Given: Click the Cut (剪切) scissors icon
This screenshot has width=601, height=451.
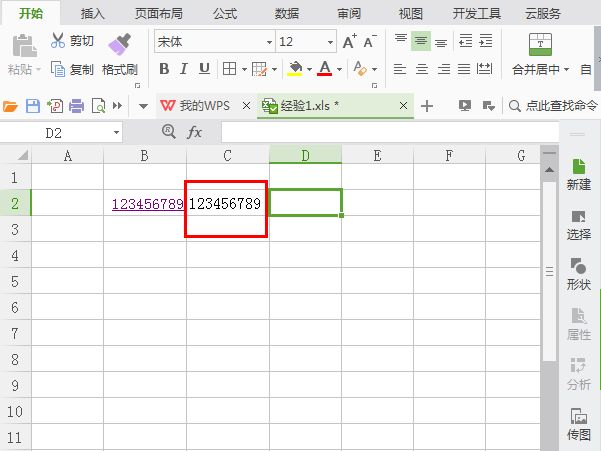Looking at the screenshot, I should [x=57, y=40].
